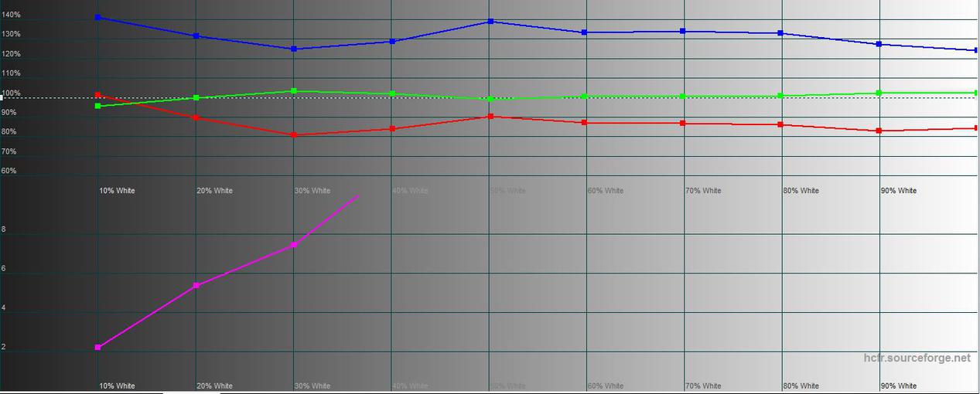Viewport: 980px width, 394px height.
Task: Click the red data point at 30% White
Action: pos(294,135)
